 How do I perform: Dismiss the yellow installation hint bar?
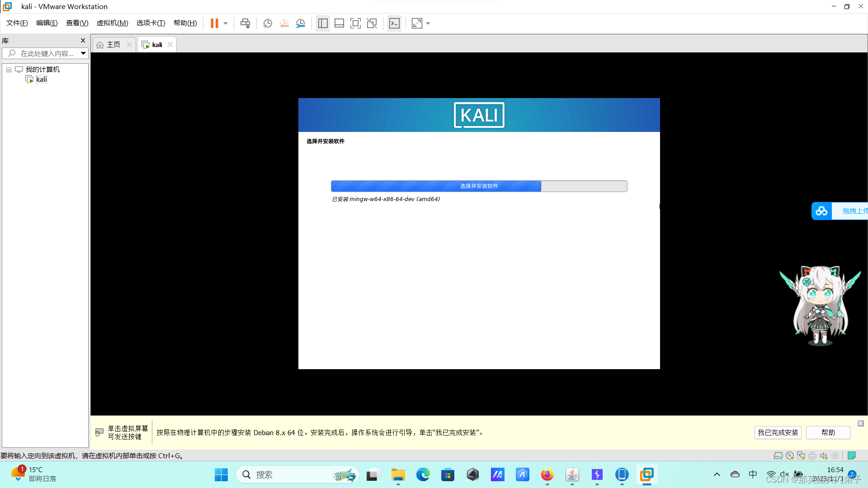[x=861, y=423]
